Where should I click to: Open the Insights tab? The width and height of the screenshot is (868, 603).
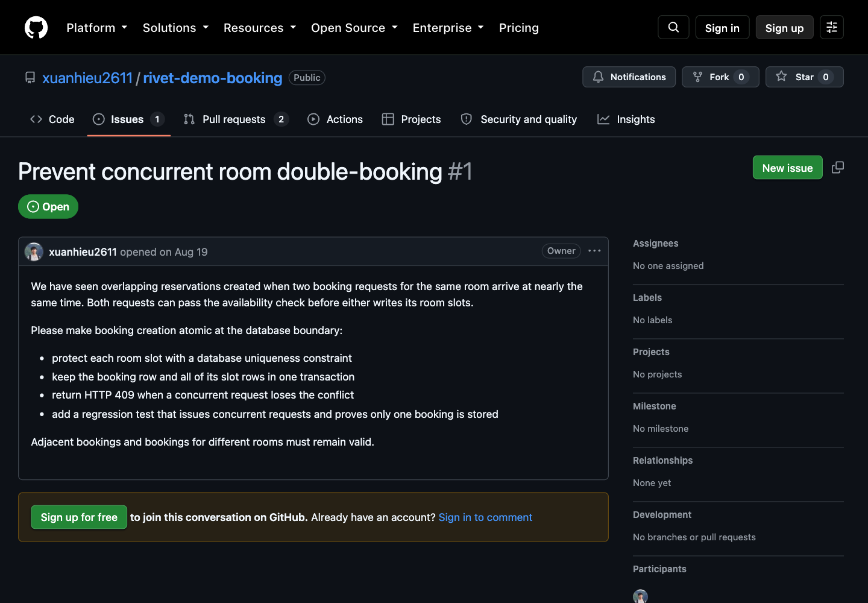(626, 119)
